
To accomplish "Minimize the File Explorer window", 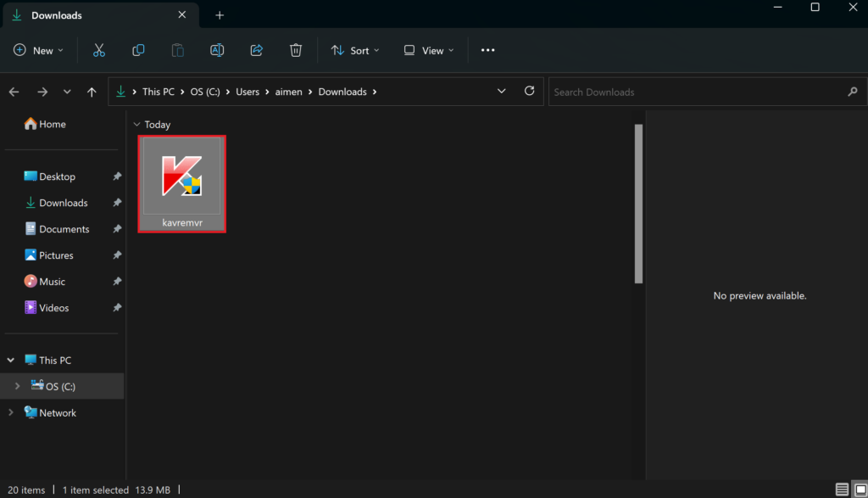I will coord(778,7).
